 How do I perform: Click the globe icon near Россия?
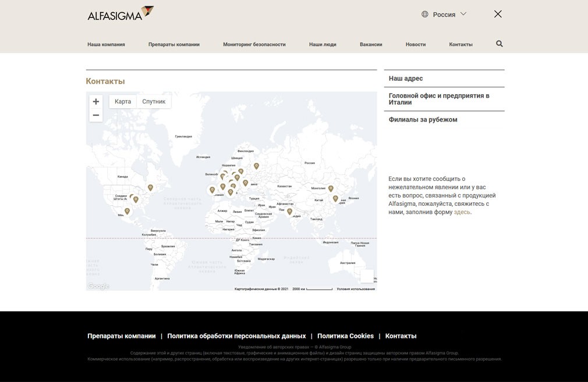(425, 14)
